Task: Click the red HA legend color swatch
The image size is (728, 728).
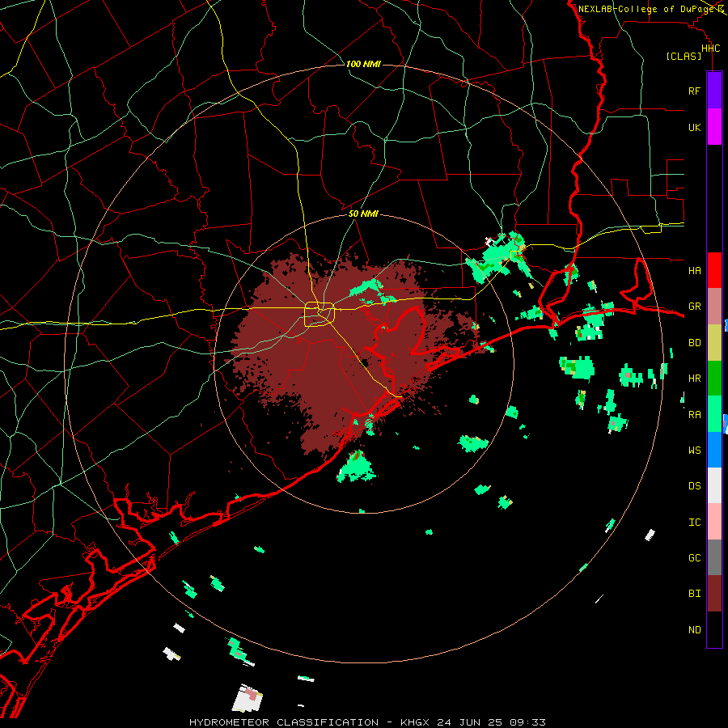Action: coord(714,270)
